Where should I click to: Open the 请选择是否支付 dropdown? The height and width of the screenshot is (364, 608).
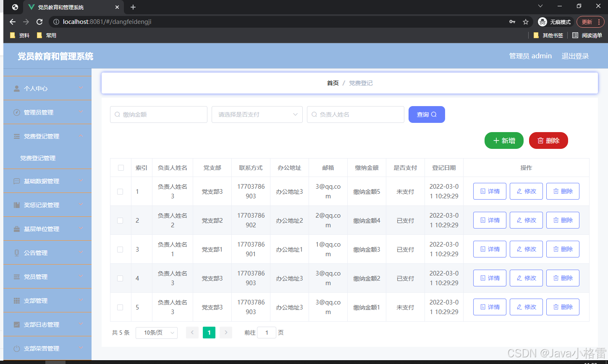(x=257, y=114)
